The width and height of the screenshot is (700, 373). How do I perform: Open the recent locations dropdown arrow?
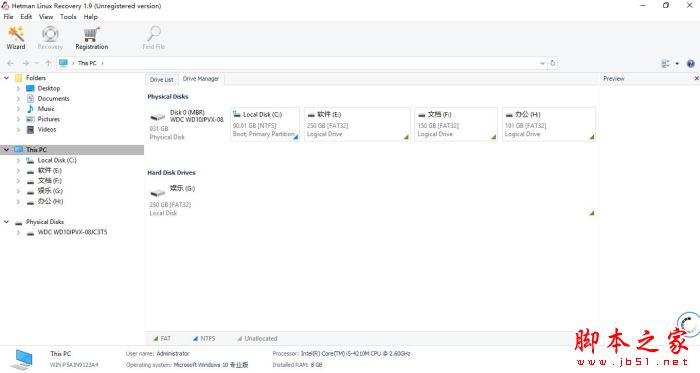pyautogui.click(x=37, y=63)
